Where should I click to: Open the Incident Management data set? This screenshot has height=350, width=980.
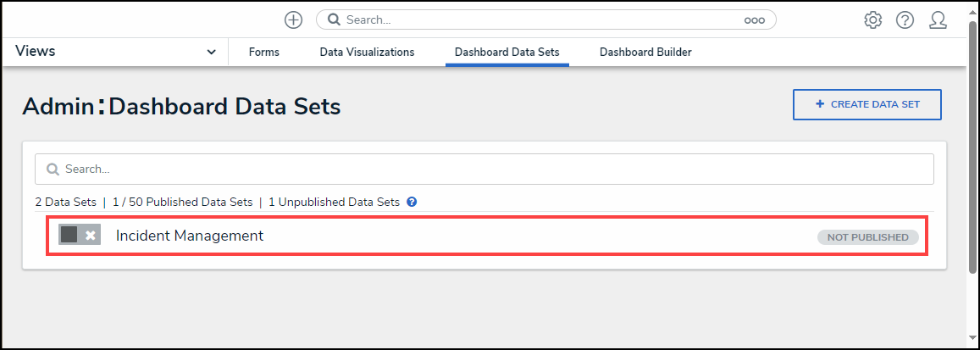pos(190,236)
